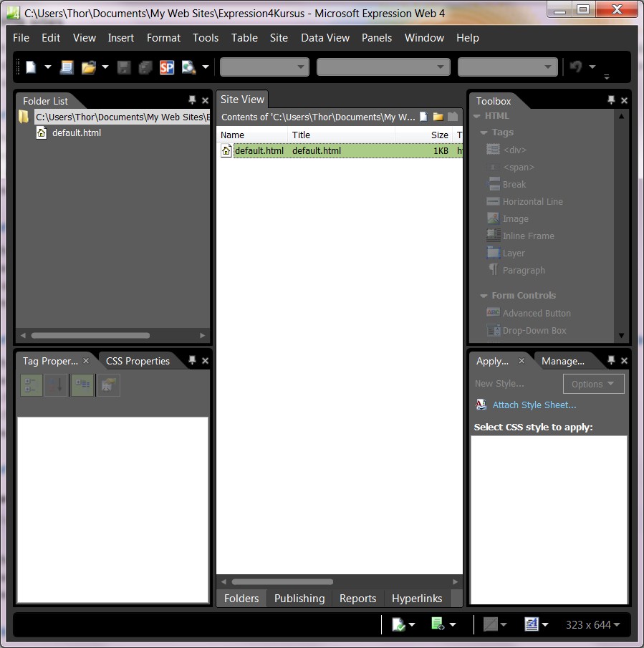The height and width of the screenshot is (648, 644).
Task: Open the Table menu
Action: click(x=244, y=38)
